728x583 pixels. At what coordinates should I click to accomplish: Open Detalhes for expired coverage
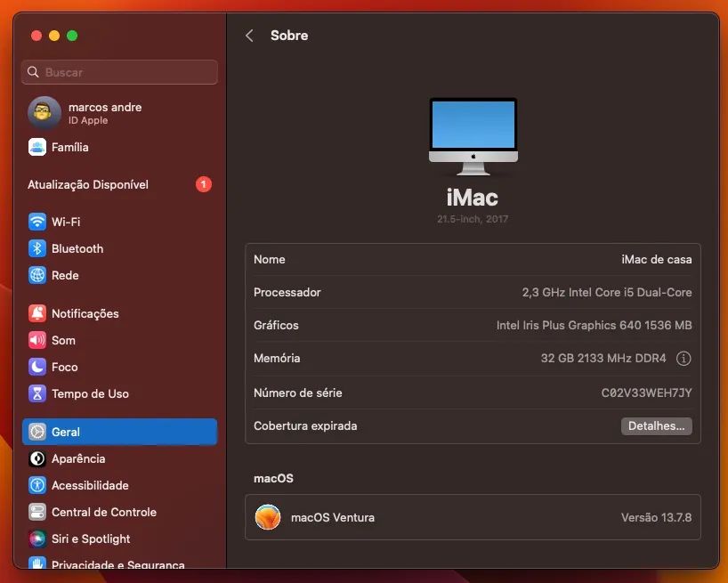coord(657,426)
